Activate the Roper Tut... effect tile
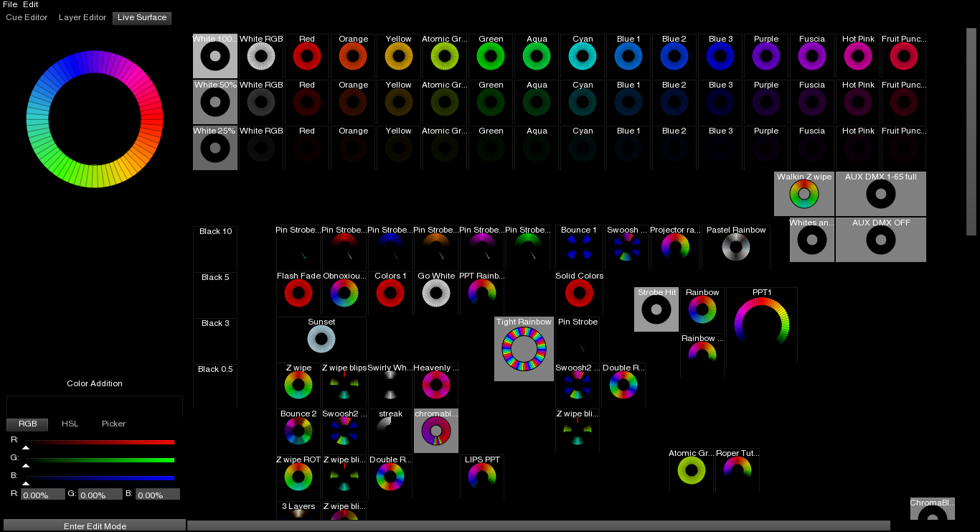The width and height of the screenshot is (980, 532). [738, 470]
